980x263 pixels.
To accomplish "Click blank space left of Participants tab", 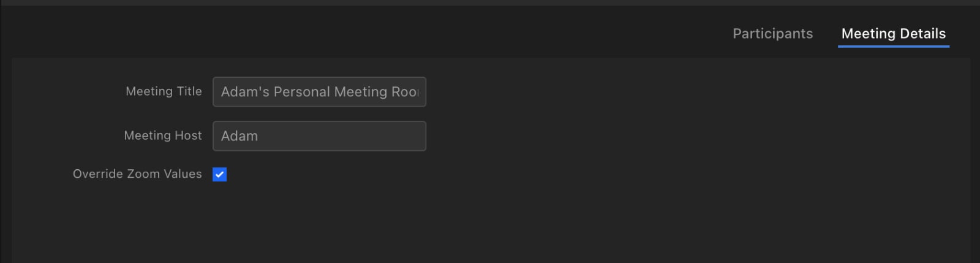I will point(367,34).
